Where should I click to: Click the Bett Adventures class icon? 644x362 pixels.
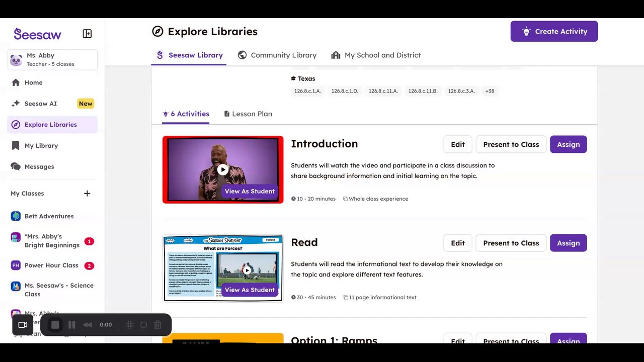[16, 216]
